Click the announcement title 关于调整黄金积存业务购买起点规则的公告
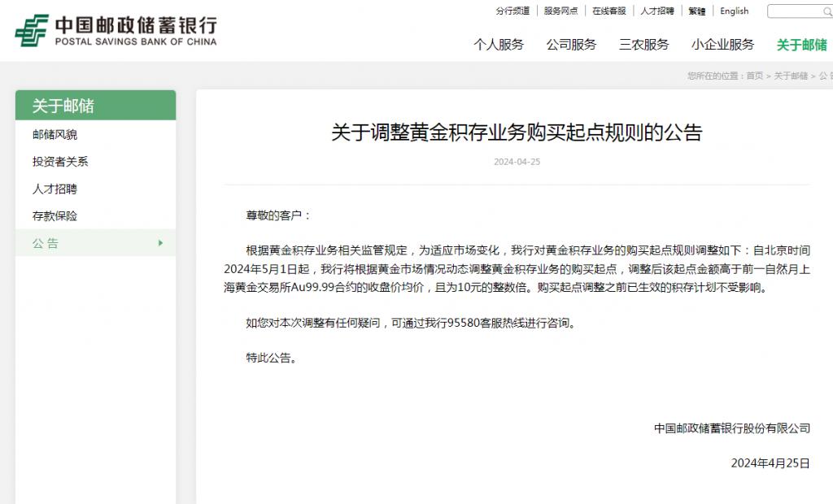Viewport: 833px width, 504px height. (x=517, y=133)
